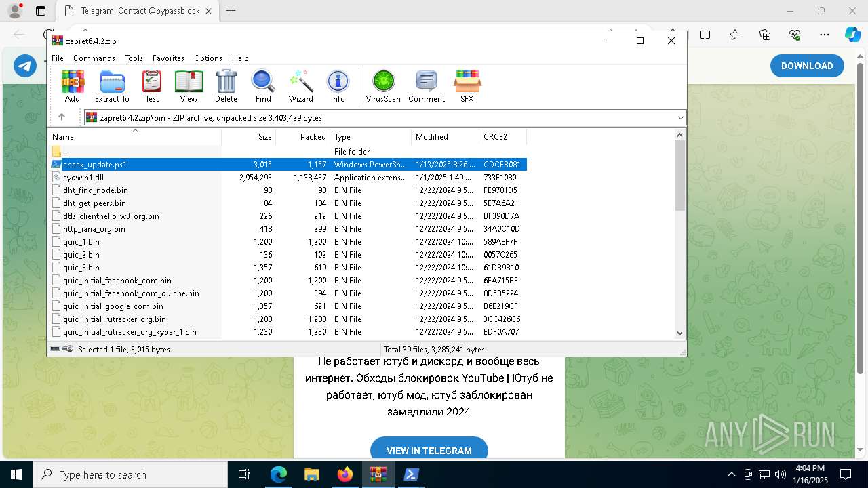Open Task View on taskbar
The image size is (868, 488).
tap(245, 474)
